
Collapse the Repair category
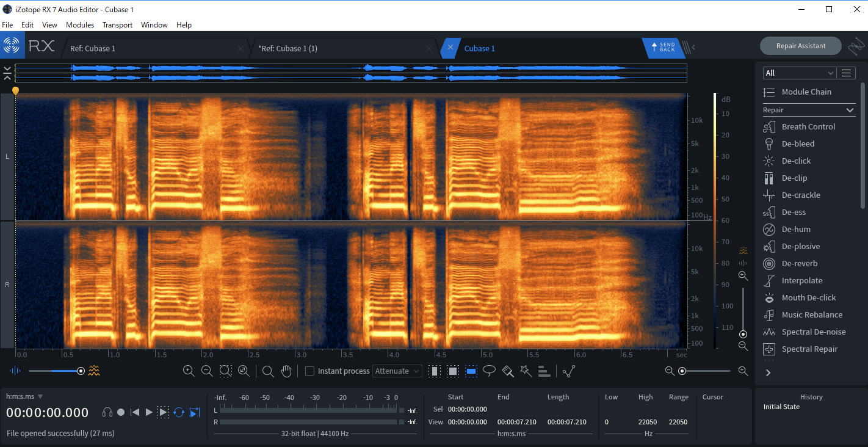click(809, 110)
